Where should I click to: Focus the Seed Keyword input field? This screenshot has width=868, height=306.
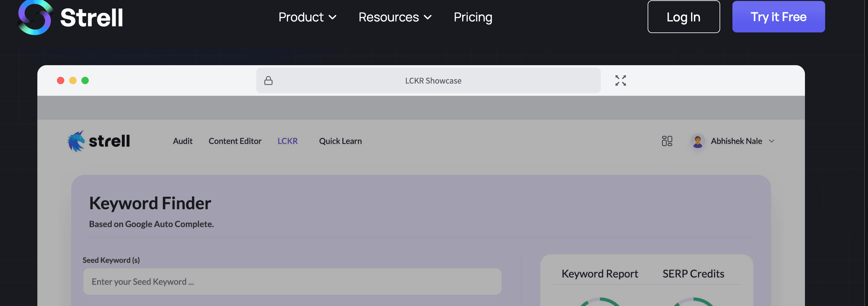292,282
